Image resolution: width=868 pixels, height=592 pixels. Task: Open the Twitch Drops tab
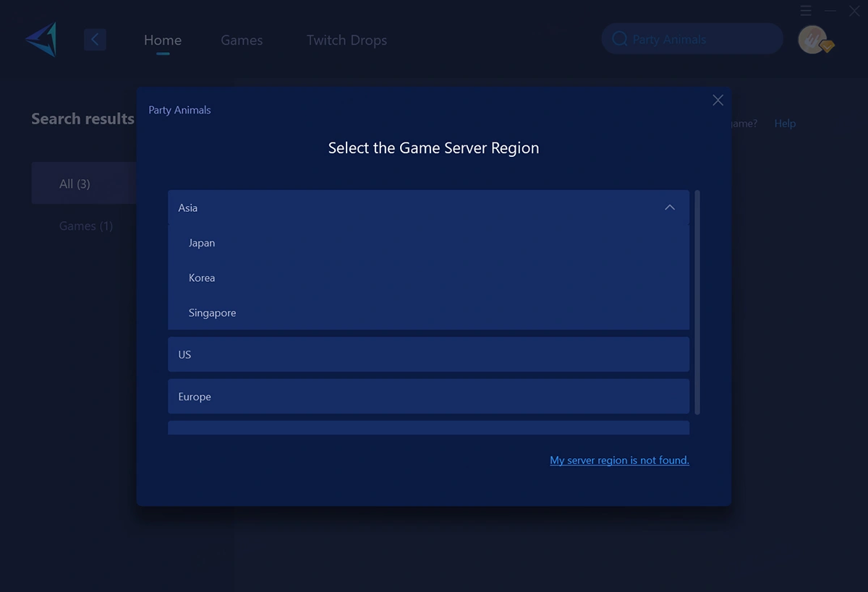(x=346, y=40)
